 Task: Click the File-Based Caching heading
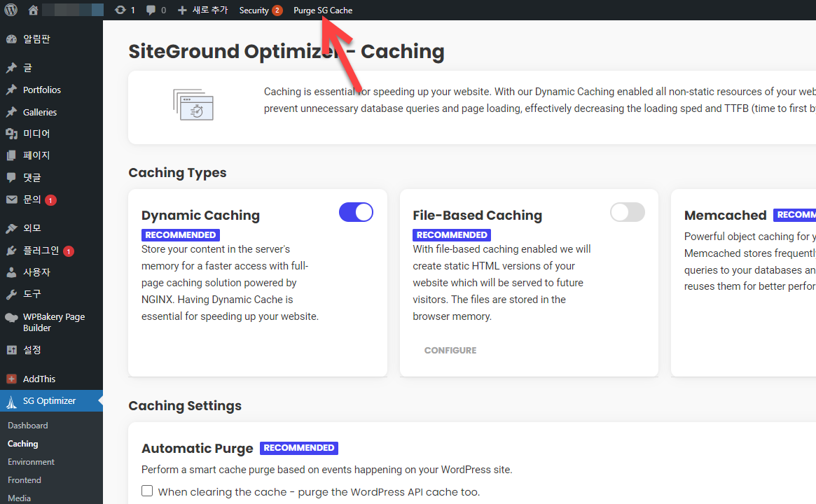tap(477, 216)
